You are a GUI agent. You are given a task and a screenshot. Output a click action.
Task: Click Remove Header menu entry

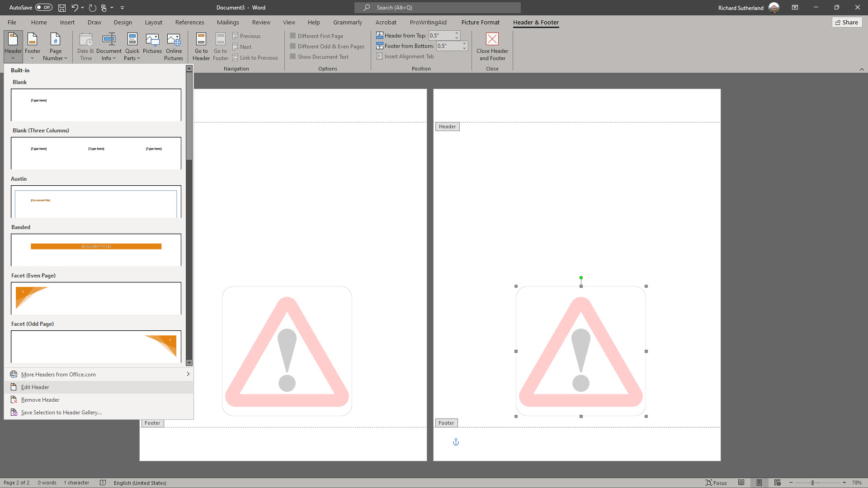[40, 399]
